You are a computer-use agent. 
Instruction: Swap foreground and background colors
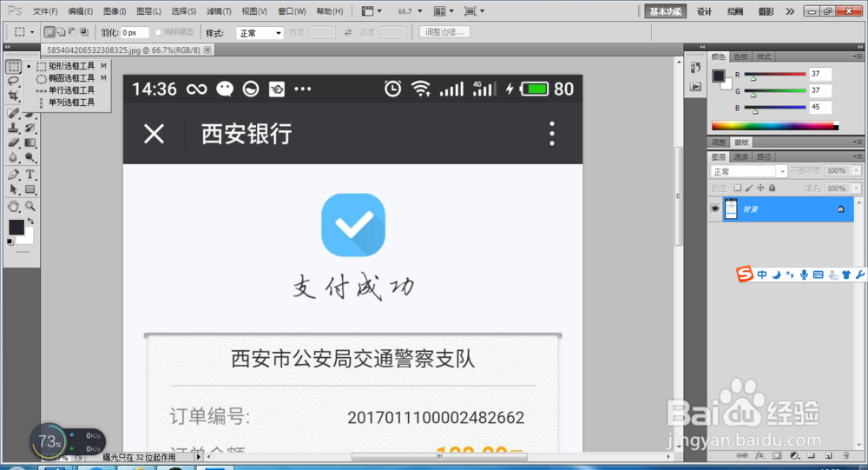point(30,221)
